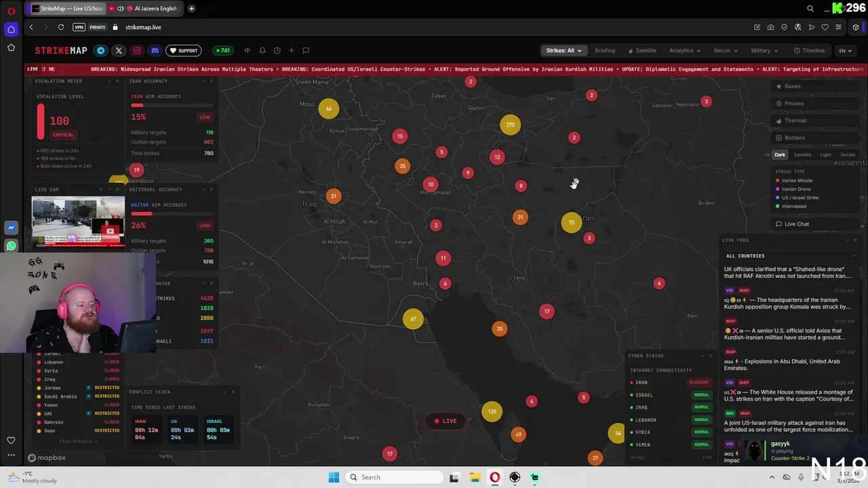Viewport: 868px width, 488px height.
Task: Click the 741 online viewers badge
Action: pos(222,50)
